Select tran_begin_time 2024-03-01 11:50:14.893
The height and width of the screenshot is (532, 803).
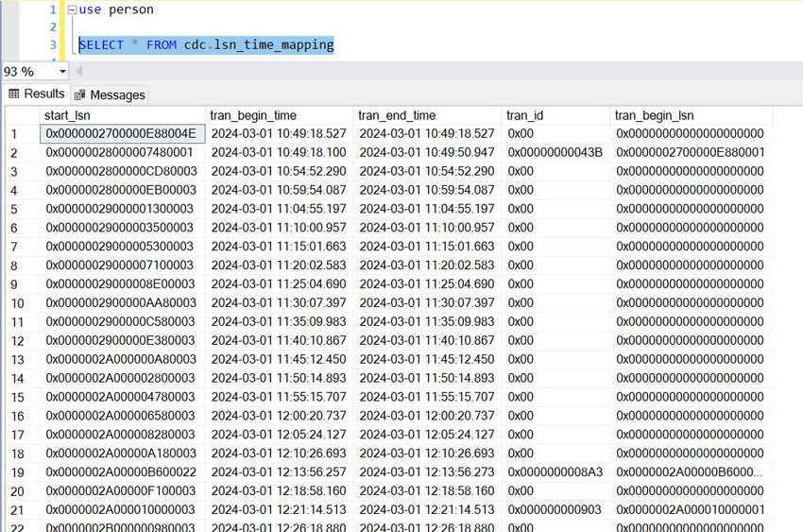tap(279, 378)
